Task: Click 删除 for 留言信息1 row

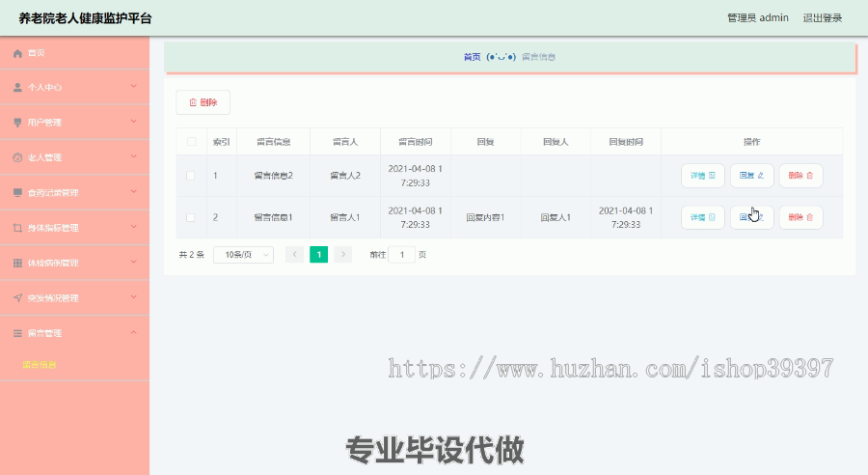Action: (801, 217)
